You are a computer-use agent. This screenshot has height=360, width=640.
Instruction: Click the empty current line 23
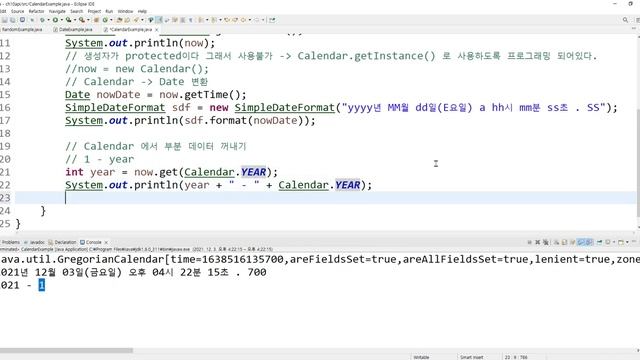coord(325,198)
